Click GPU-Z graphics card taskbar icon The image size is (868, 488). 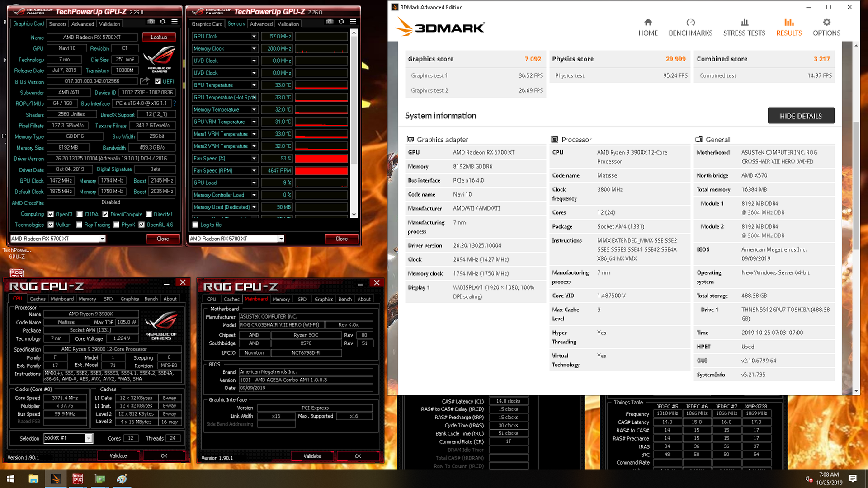[x=100, y=479]
